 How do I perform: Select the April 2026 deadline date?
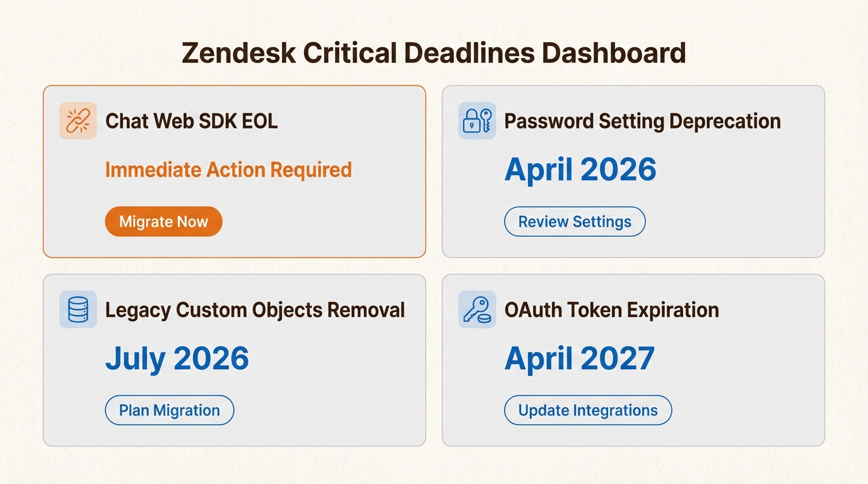(x=580, y=170)
